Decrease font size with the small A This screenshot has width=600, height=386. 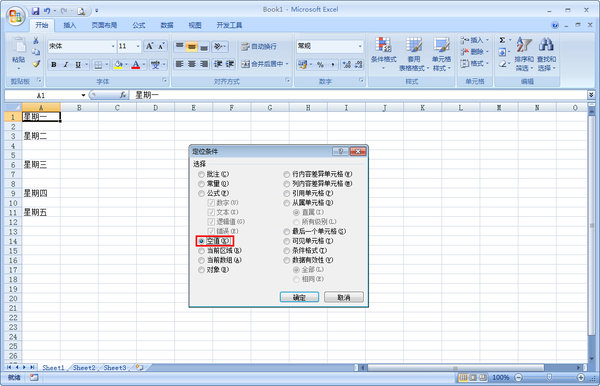click(x=161, y=46)
